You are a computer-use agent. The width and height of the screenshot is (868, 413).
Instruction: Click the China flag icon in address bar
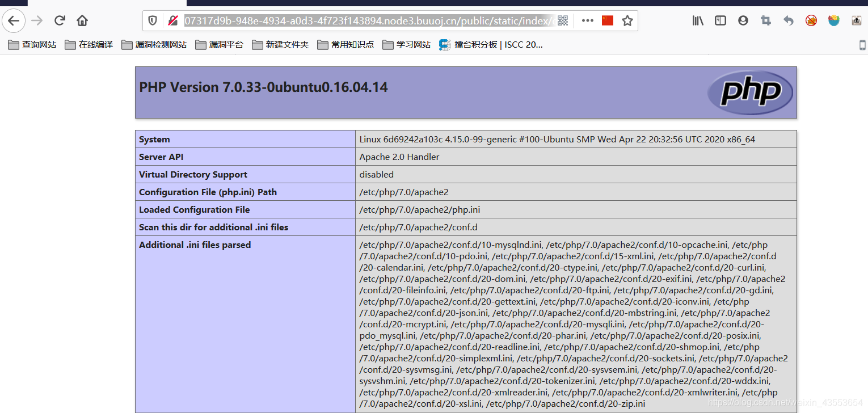point(608,21)
